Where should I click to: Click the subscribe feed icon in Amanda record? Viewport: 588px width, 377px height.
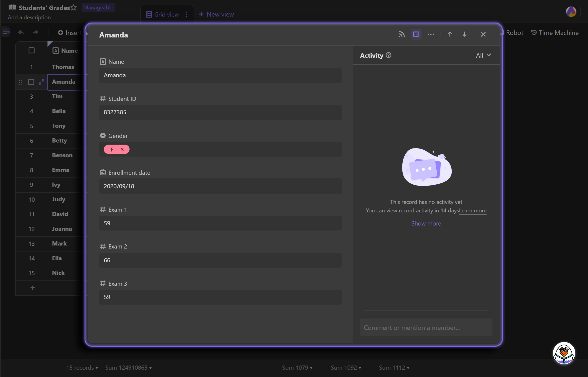(401, 34)
